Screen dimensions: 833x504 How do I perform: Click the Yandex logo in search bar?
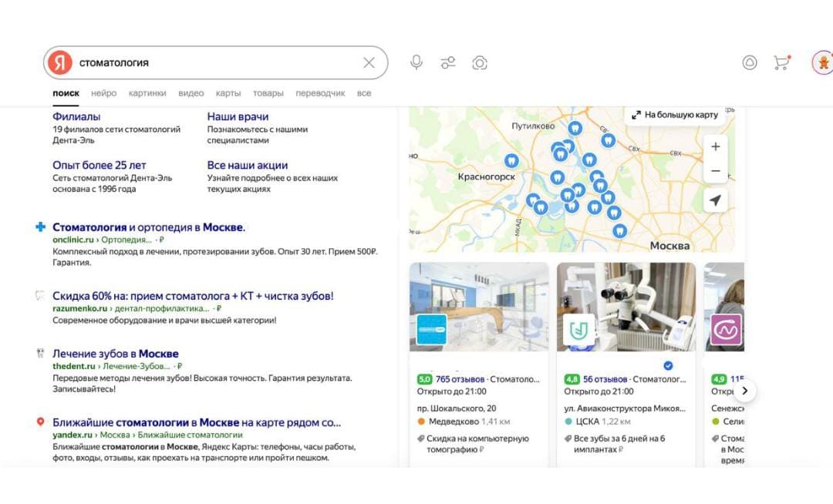click(60, 62)
